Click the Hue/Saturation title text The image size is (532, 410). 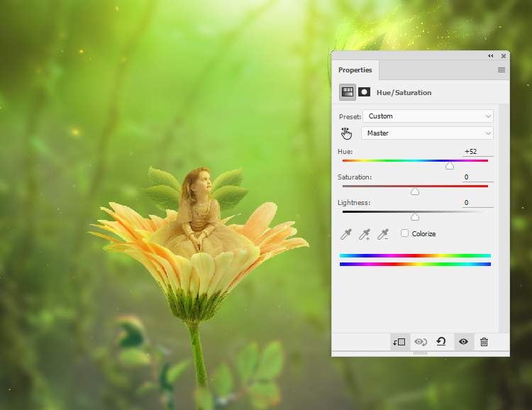pyautogui.click(x=404, y=92)
